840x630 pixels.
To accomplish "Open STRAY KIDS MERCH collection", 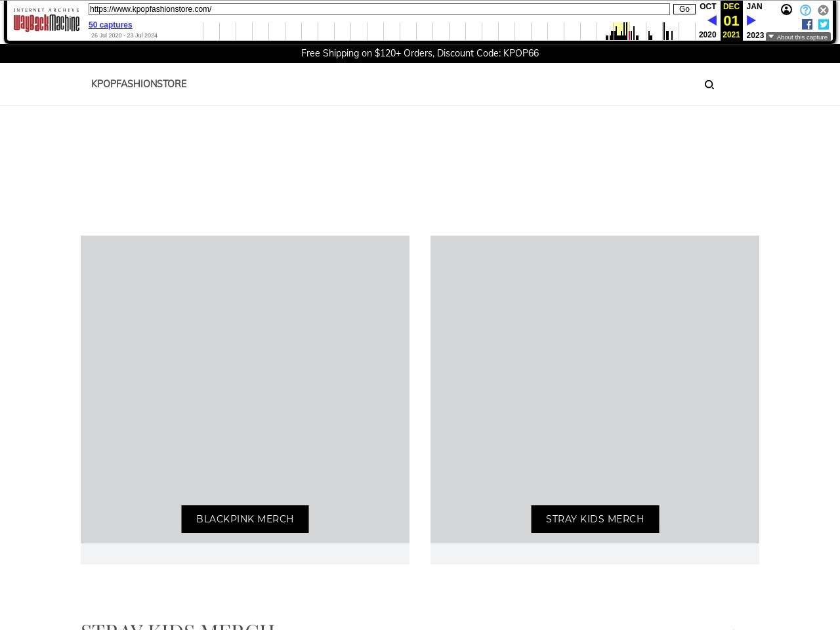I will [595, 519].
